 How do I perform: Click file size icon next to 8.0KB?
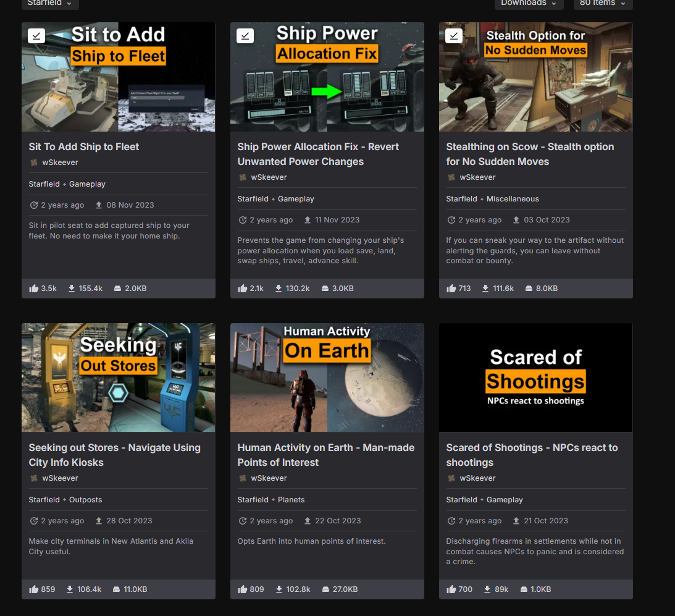click(529, 289)
